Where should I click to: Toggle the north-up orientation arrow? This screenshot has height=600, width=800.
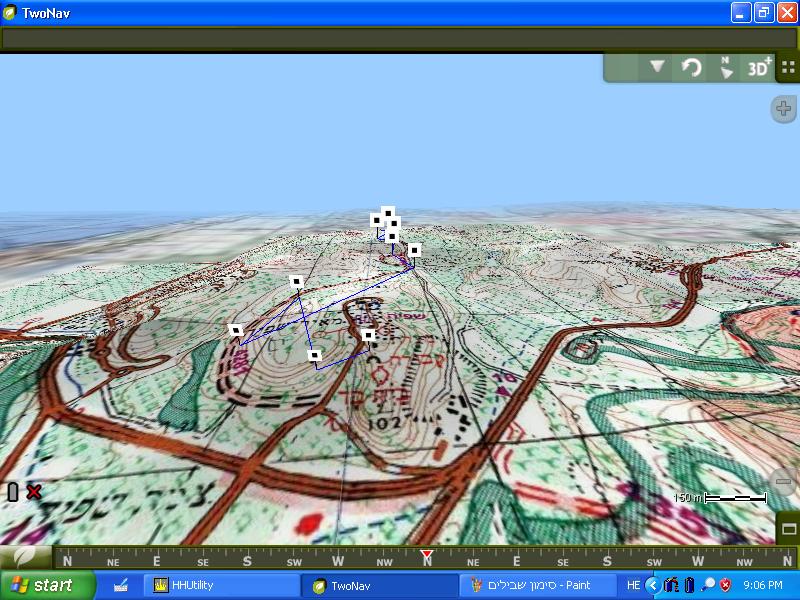point(726,68)
